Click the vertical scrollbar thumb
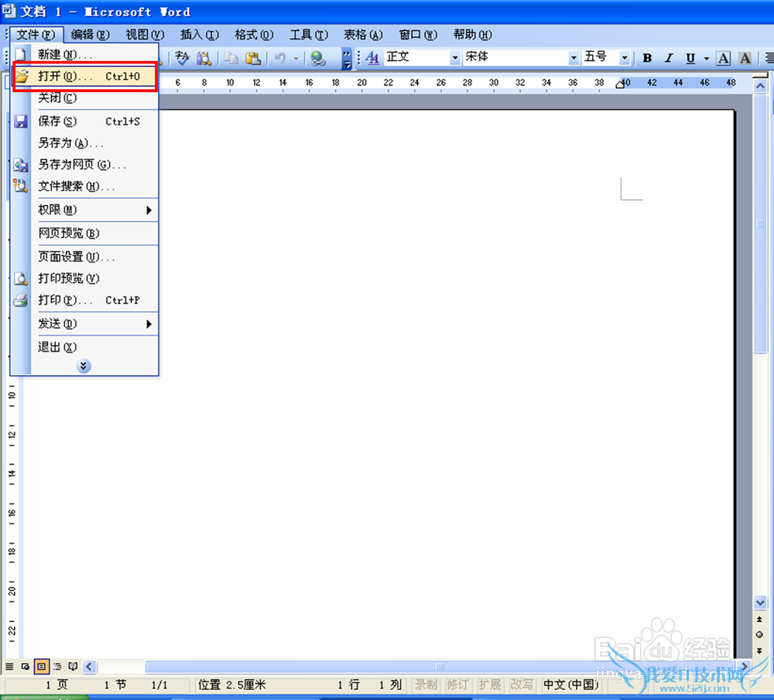 [760, 224]
